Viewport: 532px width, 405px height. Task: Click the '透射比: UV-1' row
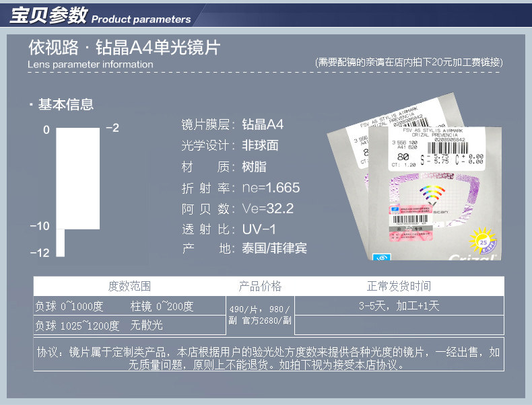click(x=229, y=229)
